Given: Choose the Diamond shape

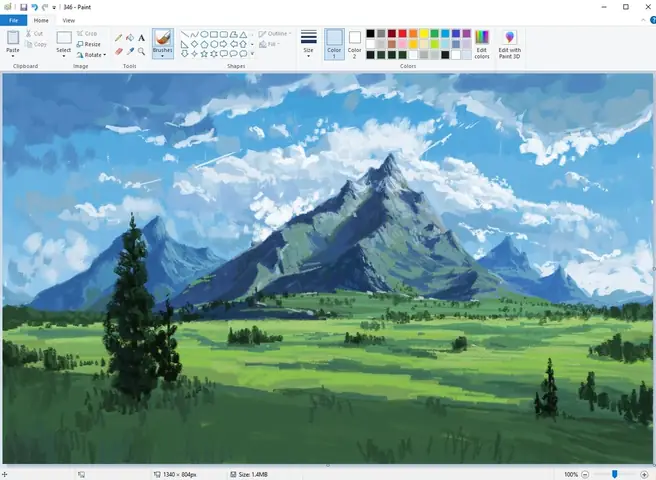Looking at the screenshot, I should coord(195,44).
